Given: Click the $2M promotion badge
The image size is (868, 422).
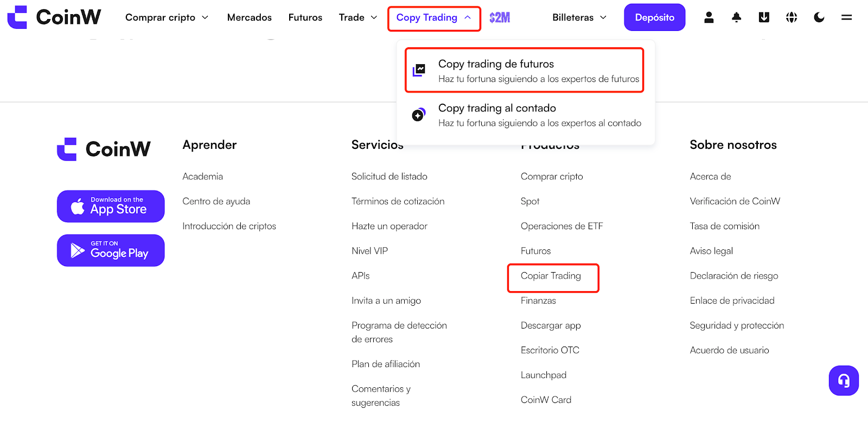Looking at the screenshot, I should click(500, 17).
